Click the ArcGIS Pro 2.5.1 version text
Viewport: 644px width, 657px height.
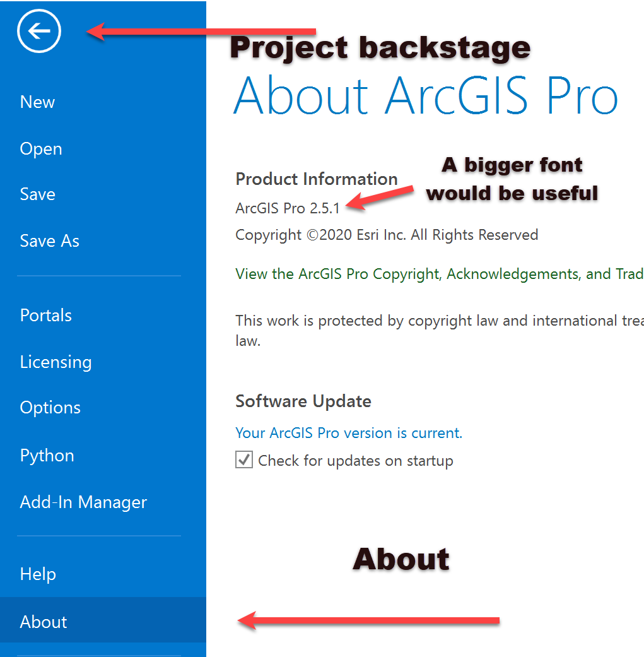tap(288, 208)
